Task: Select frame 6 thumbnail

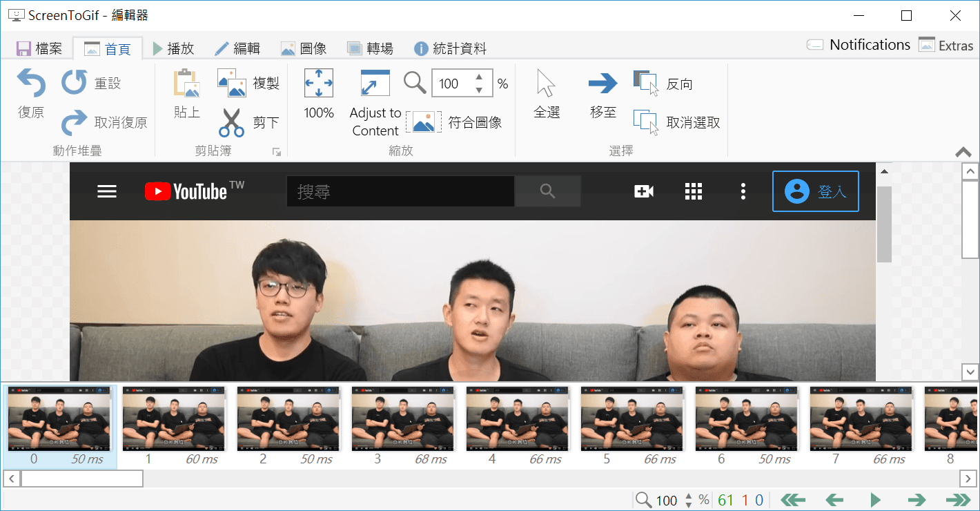Action: (747, 427)
